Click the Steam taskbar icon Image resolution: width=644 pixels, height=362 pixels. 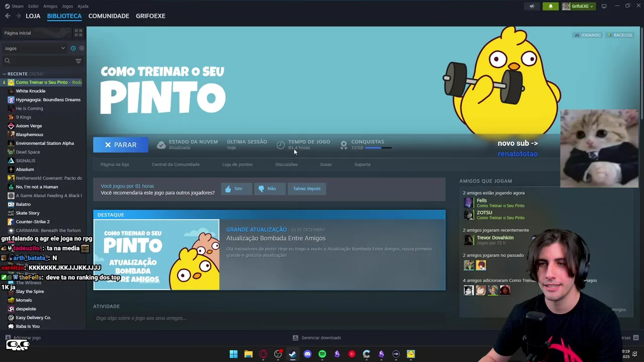[x=292, y=354]
